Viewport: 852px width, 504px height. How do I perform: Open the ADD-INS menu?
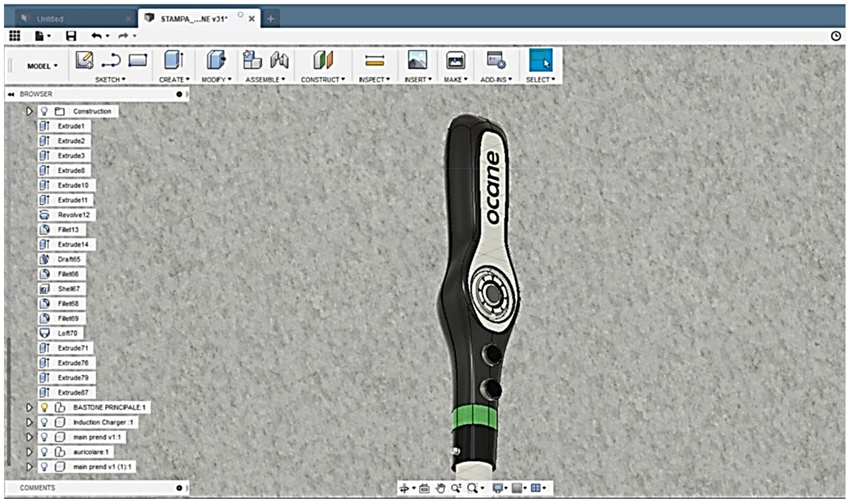point(496,80)
